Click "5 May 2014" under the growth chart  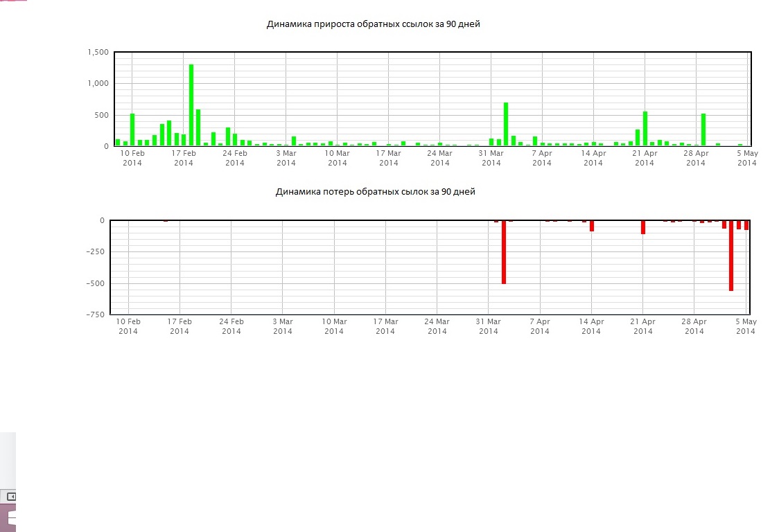click(x=747, y=158)
